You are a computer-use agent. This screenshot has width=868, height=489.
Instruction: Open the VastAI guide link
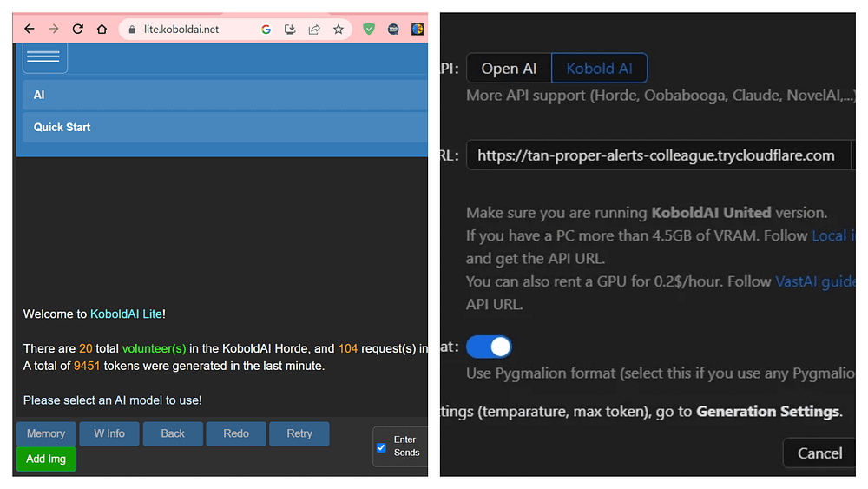click(815, 281)
